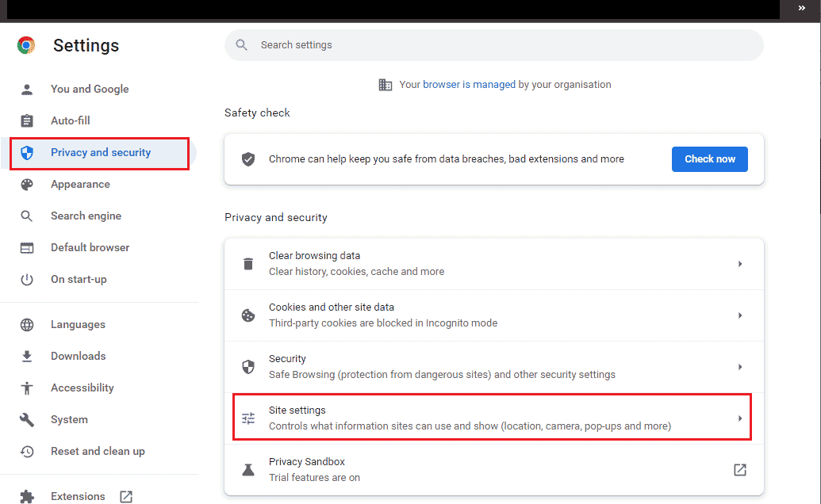This screenshot has height=504, width=821.
Task: Open the browser is managed link
Action: [x=469, y=85]
